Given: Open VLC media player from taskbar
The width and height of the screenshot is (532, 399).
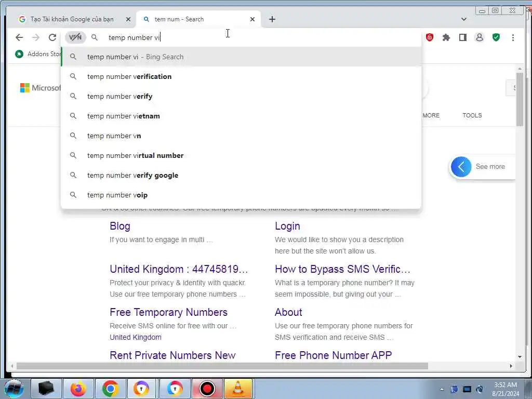Looking at the screenshot, I should pos(238,389).
